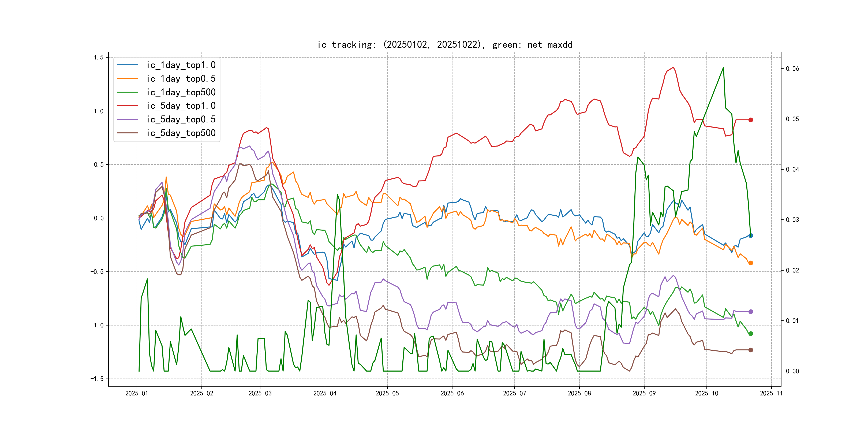
Task: Click the purple line swatch in legend
Action: [127, 119]
